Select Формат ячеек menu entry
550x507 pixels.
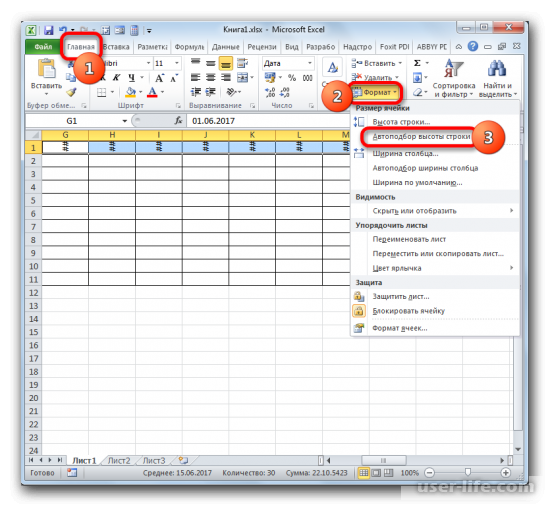pyautogui.click(x=400, y=328)
